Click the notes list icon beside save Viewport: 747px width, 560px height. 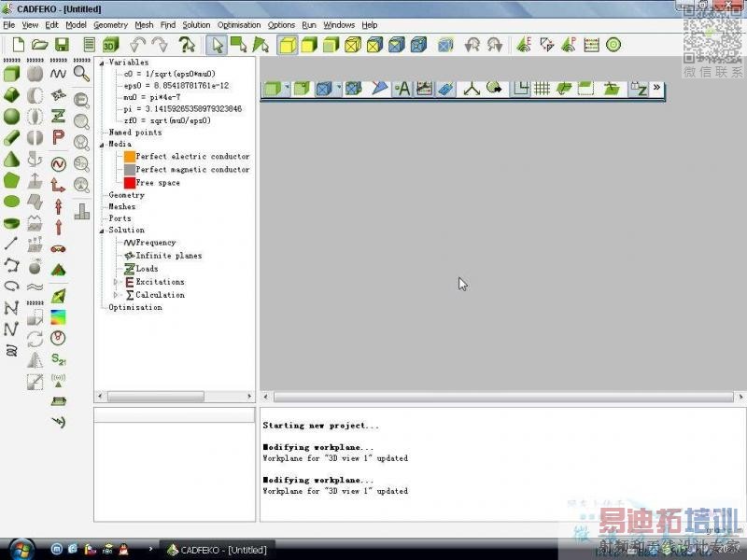point(89,45)
